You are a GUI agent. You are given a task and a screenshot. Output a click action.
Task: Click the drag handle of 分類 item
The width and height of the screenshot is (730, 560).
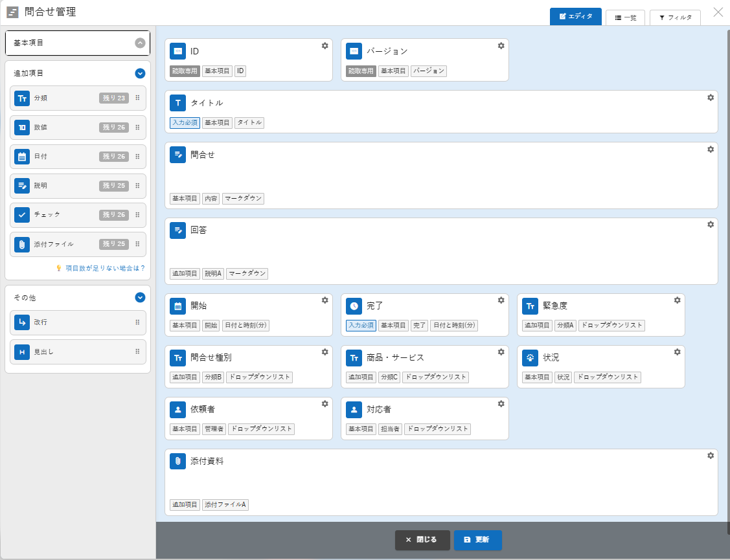137,98
